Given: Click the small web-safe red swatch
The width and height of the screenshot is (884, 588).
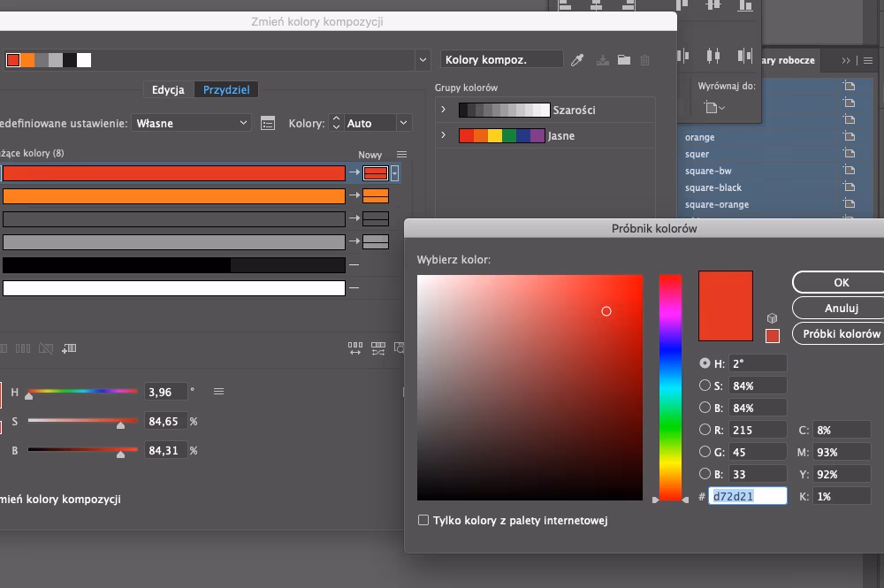Looking at the screenshot, I should click(773, 336).
